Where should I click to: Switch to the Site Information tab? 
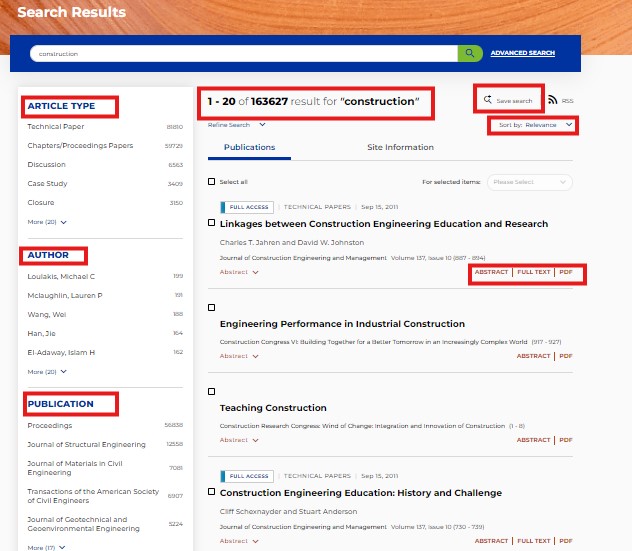coord(400,147)
